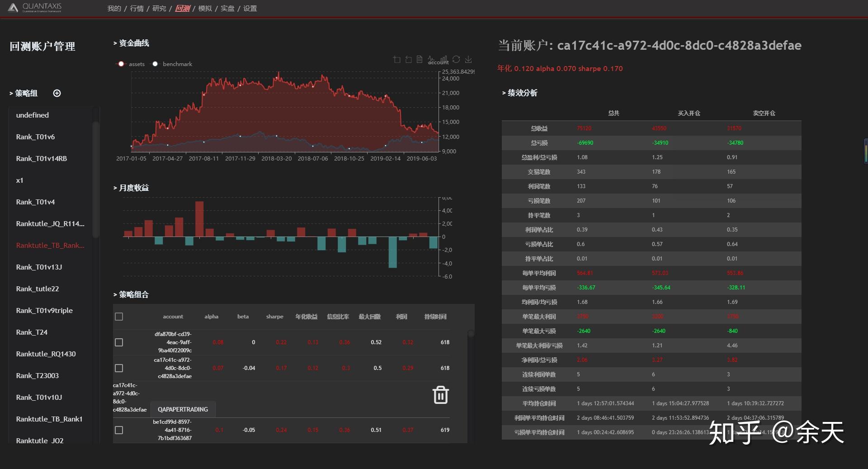Select strategy Rank_T01v14RB
Screen dimensions: 868x469
[x=42, y=159]
